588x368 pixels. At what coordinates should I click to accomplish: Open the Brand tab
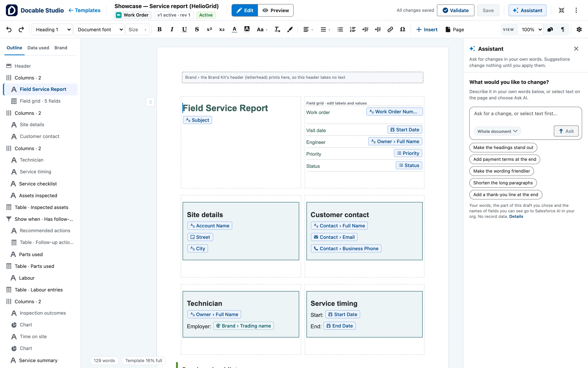(x=61, y=48)
